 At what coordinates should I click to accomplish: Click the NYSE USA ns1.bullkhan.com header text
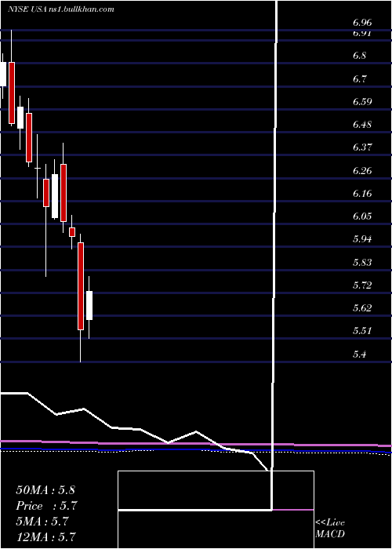(x=61, y=9)
